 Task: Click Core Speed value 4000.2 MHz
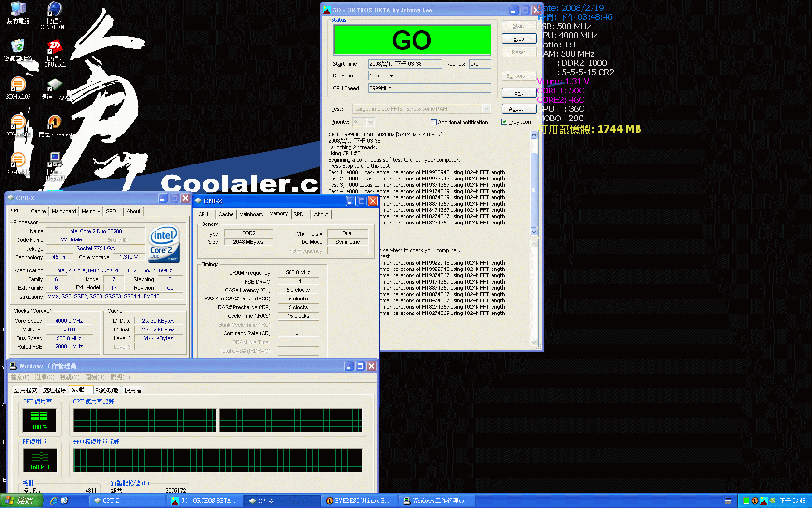(69, 321)
